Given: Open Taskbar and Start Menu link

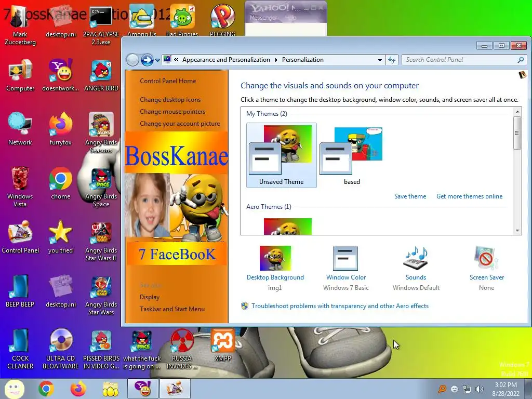Looking at the screenshot, I should pos(172,309).
